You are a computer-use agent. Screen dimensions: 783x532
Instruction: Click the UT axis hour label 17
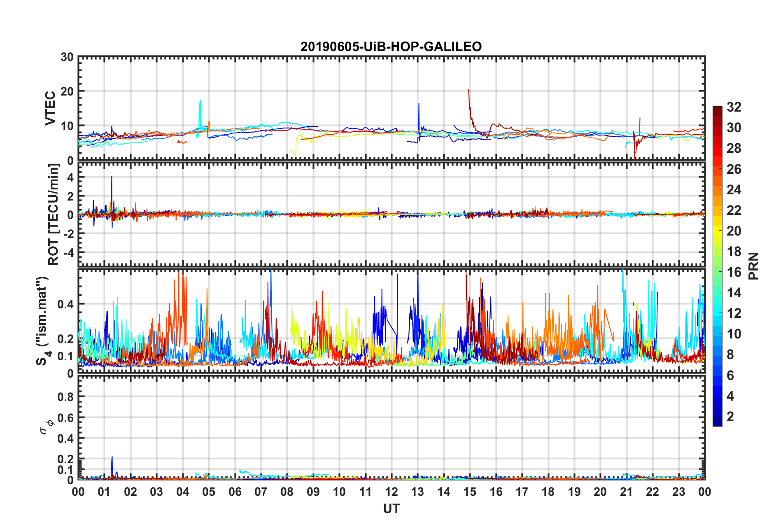pyautogui.click(x=522, y=492)
